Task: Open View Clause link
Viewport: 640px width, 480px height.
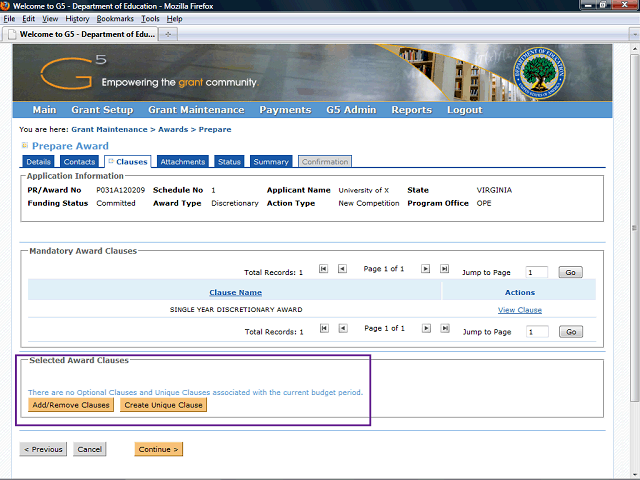Action: pyautogui.click(x=520, y=310)
